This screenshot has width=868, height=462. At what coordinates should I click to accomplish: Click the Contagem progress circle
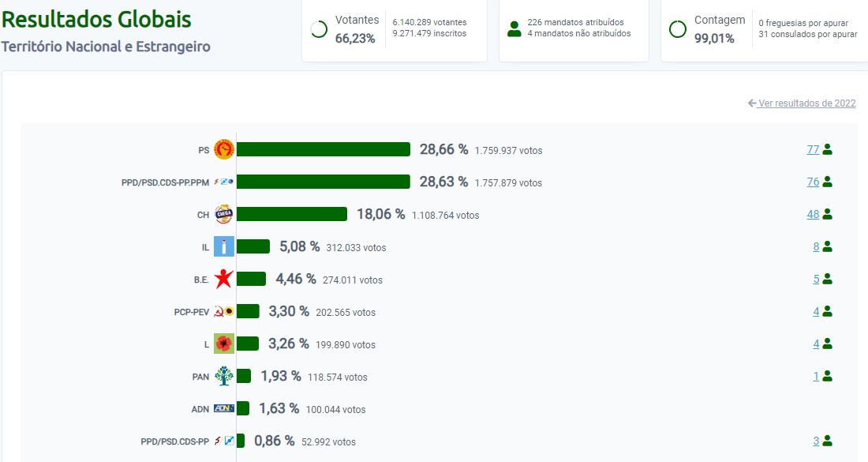point(677,30)
